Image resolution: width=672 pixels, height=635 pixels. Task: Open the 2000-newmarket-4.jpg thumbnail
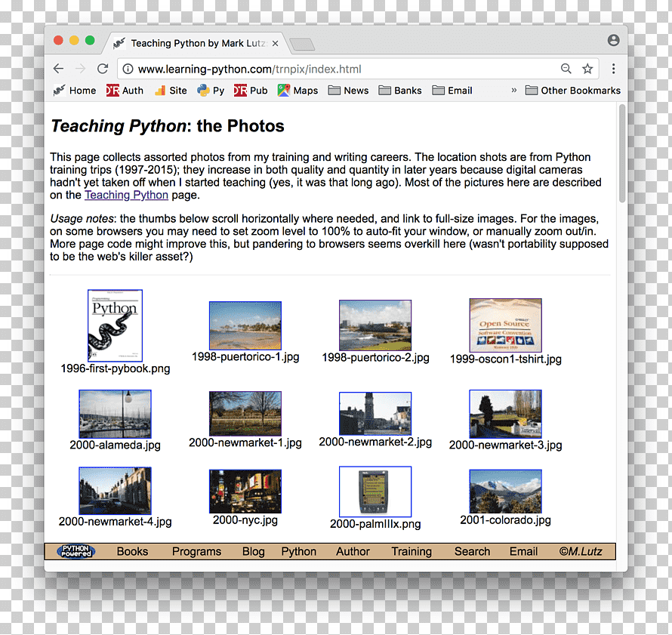115,491
